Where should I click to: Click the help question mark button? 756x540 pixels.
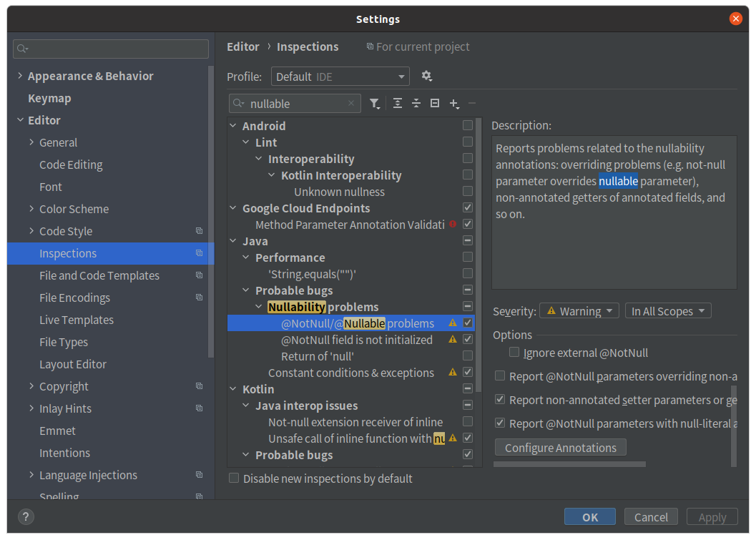tap(25, 517)
